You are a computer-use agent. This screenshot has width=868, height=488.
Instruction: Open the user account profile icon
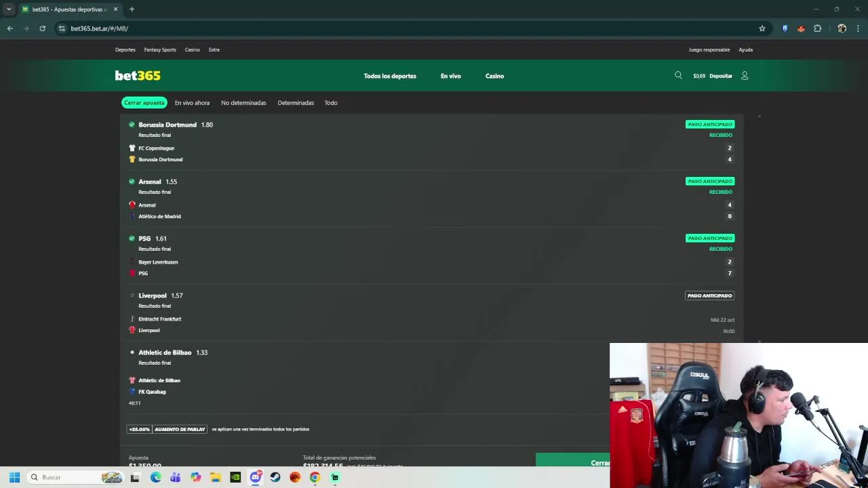745,76
